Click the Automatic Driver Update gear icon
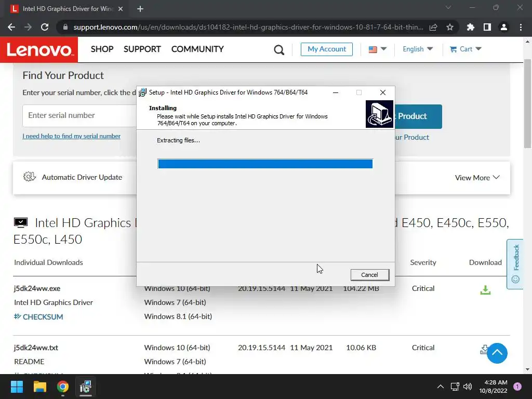 click(30, 177)
